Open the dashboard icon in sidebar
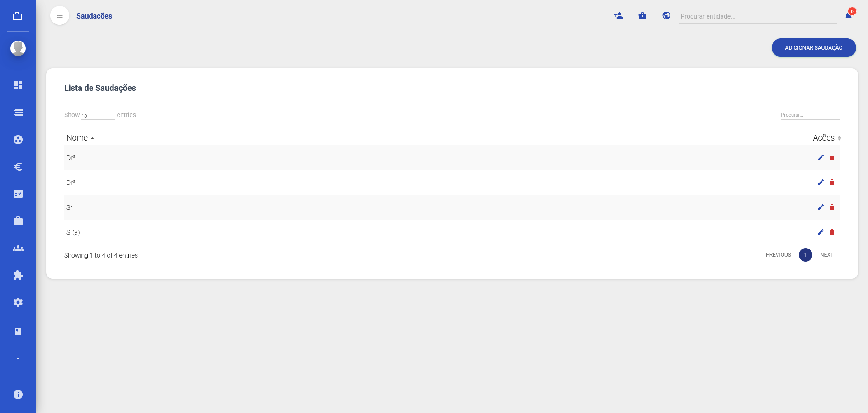Viewport: 868px width, 413px height. [x=18, y=85]
